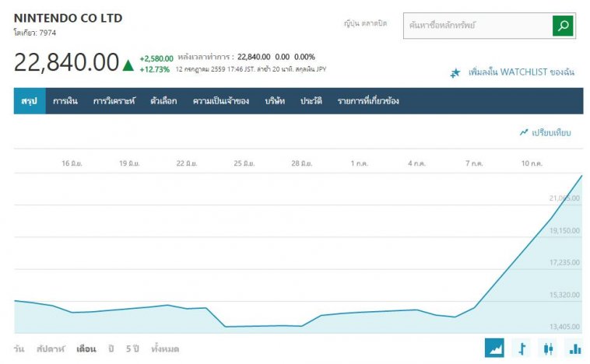Select the สัปดาห์ time range
The height and width of the screenshot is (364, 590).
point(51,349)
